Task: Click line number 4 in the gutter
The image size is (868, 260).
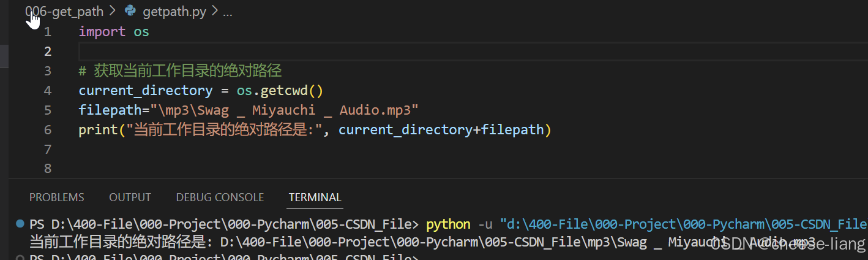Action: coord(48,90)
